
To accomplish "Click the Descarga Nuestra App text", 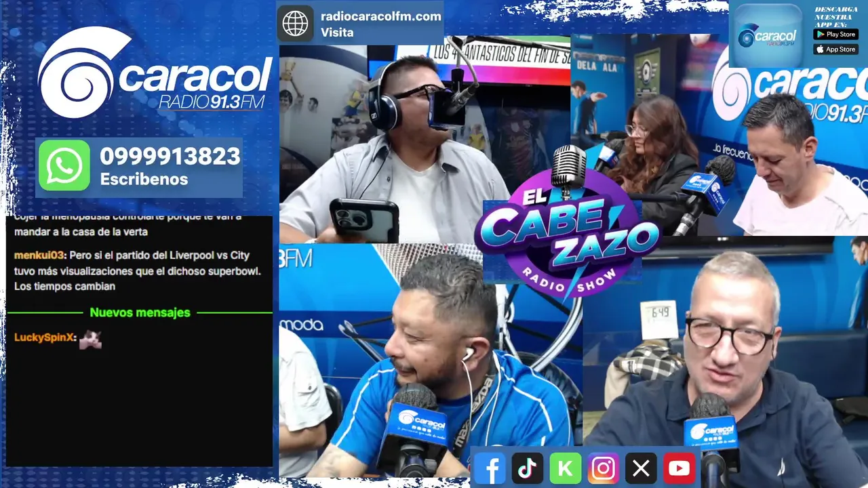I will tap(835, 16).
